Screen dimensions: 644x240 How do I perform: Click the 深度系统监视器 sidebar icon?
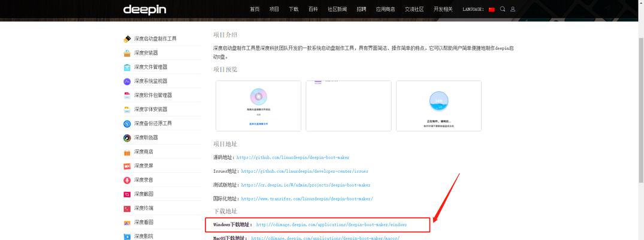127,81
